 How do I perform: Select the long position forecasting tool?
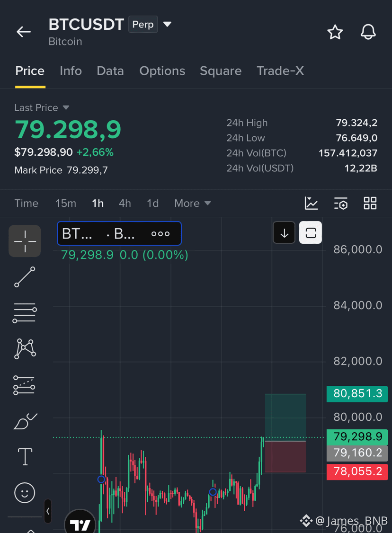[x=24, y=385]
